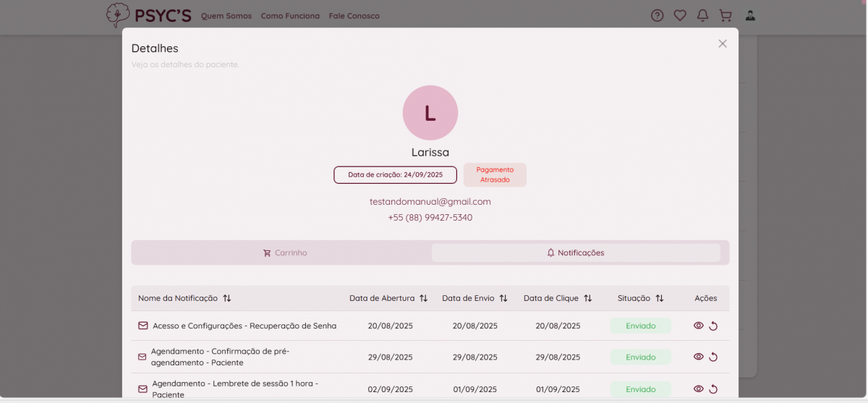Click the help question mark icon
The image size is (868, 403).
click(657, 15)
